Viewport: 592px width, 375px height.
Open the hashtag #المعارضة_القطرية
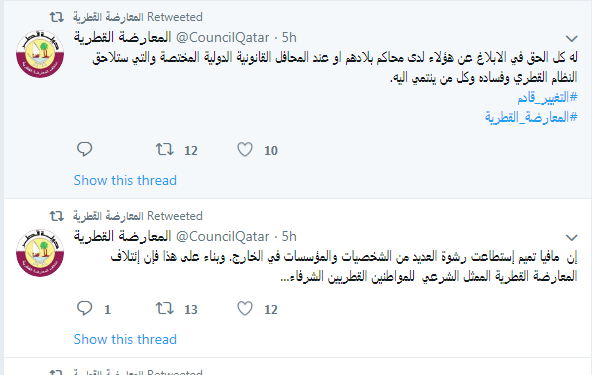(531, 117)
